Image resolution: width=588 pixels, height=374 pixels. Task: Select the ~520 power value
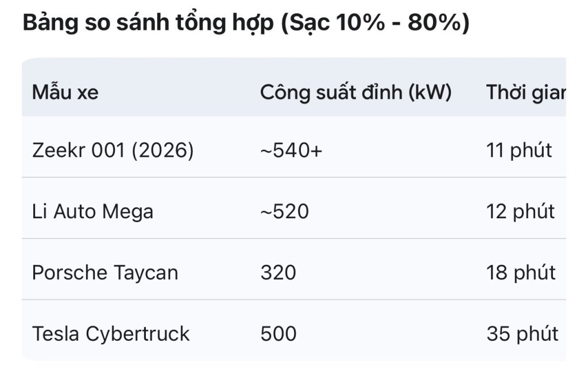pos(285,211)
